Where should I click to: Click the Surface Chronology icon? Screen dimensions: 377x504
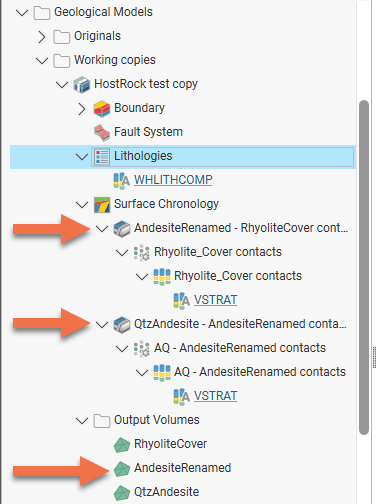[x=102, y=204]
